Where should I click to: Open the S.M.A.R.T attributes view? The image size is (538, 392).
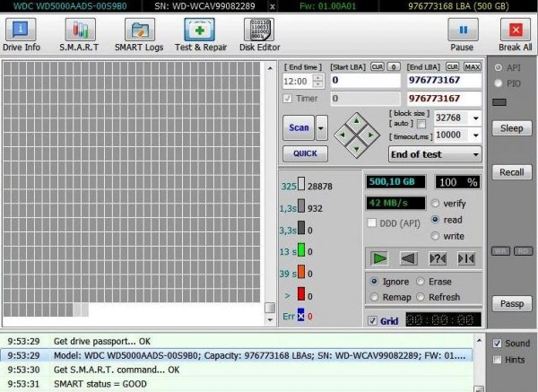80,34
